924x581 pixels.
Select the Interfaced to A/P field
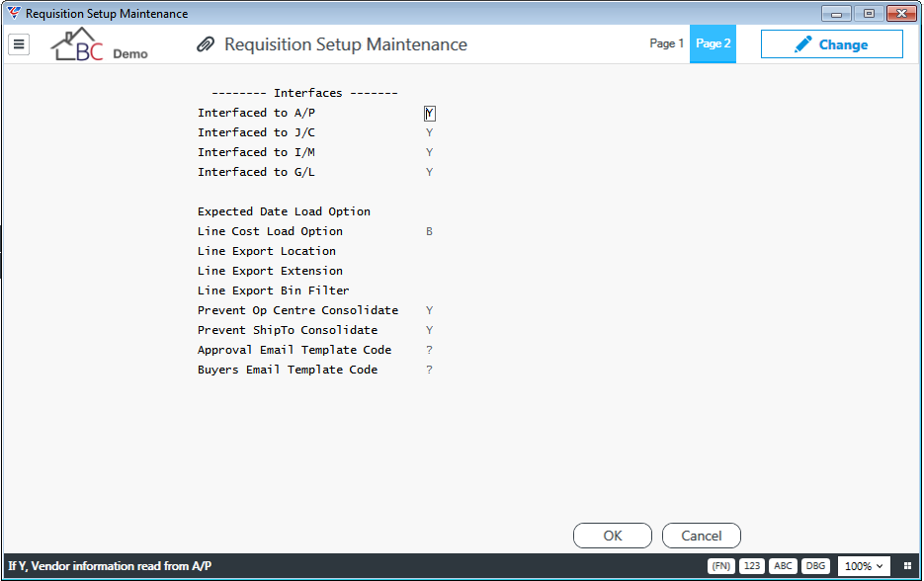click(430, 113)
